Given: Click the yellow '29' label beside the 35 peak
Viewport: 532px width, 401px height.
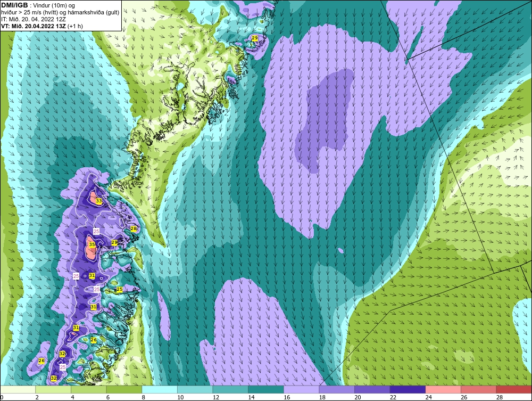Looking at the screenshot, I should pos(114,242).
